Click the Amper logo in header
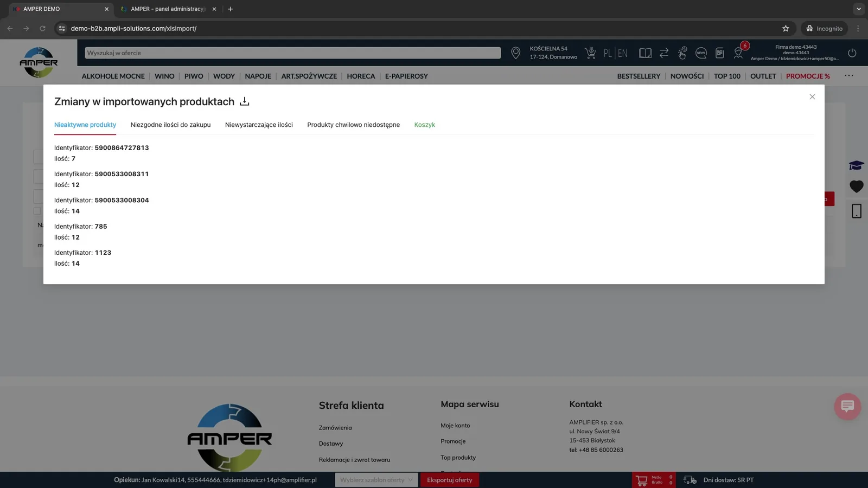The width and height of the screenshot is (868, 488). [x=39, y=62]
